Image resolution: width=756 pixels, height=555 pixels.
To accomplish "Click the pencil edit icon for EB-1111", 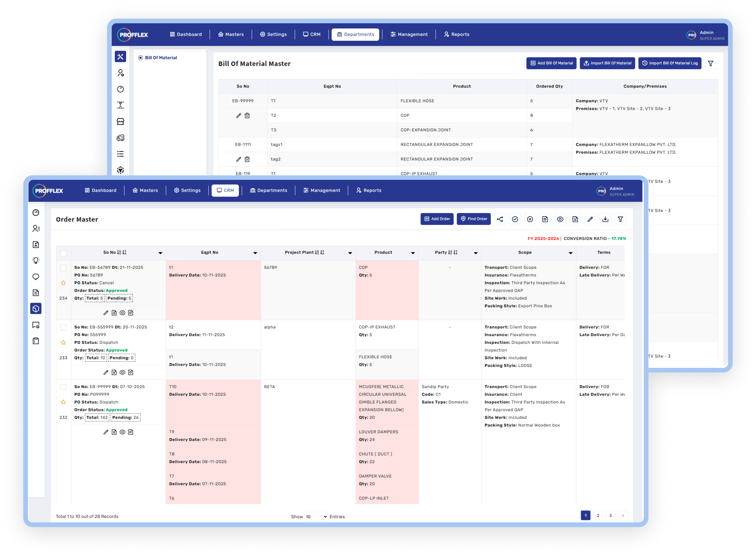I will click(x=238, y=159).
